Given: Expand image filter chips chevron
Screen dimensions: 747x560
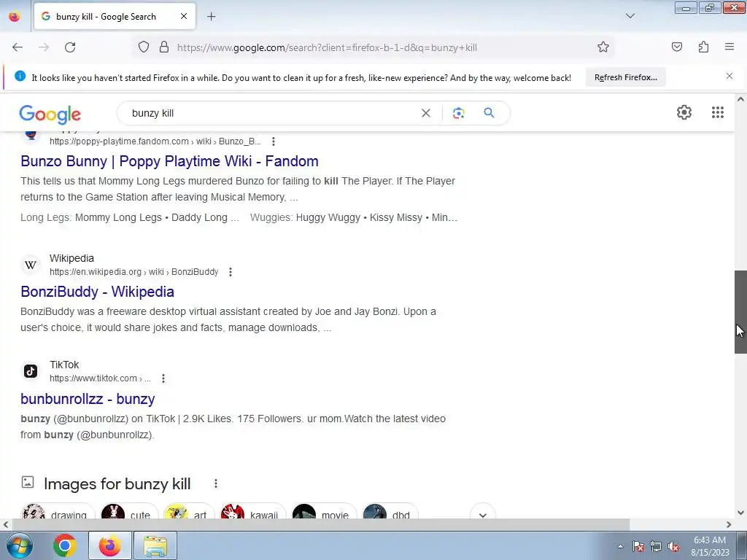Looking at the screenshot, I should (x=483, y=514).
